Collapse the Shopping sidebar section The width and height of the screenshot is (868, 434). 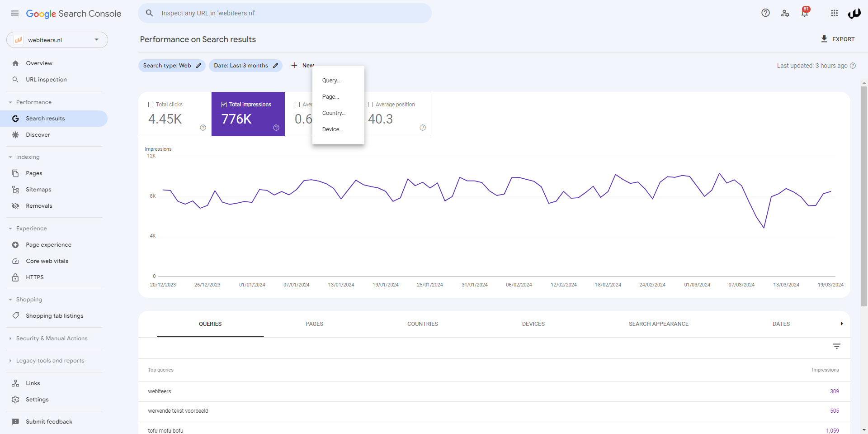10,300
